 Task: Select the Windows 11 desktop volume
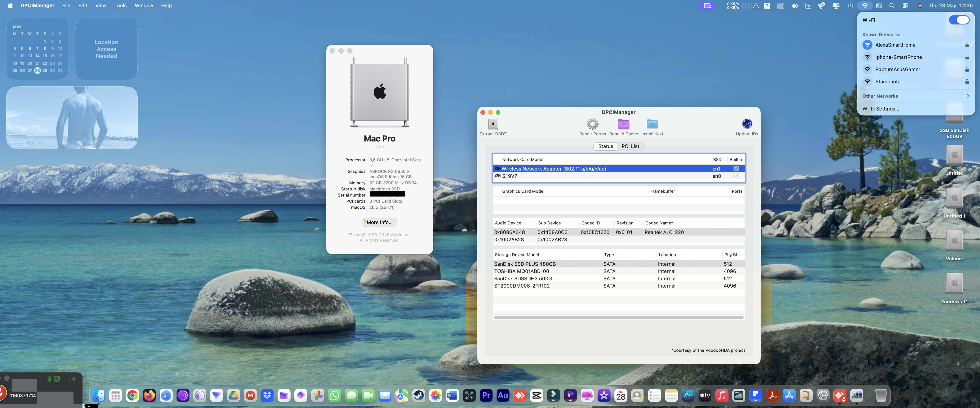[954, 289]
